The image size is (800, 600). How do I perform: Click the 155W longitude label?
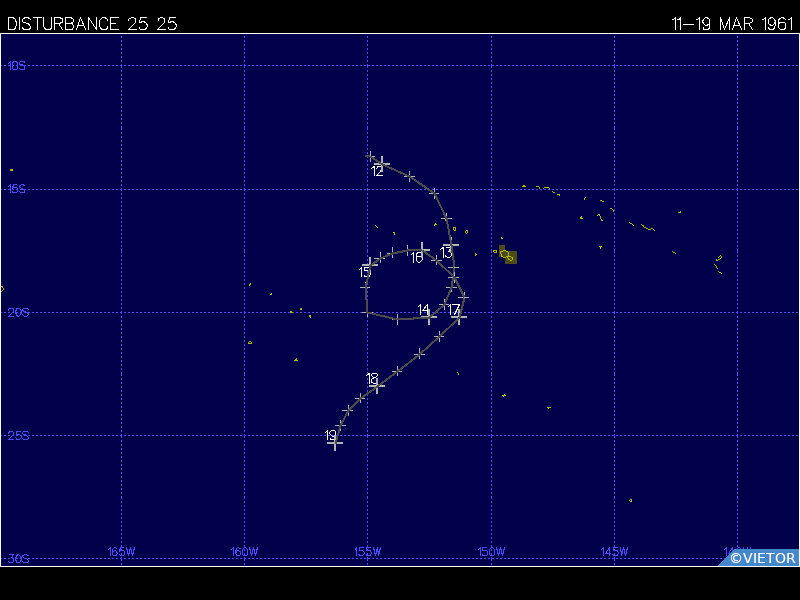tap(367, 552)
